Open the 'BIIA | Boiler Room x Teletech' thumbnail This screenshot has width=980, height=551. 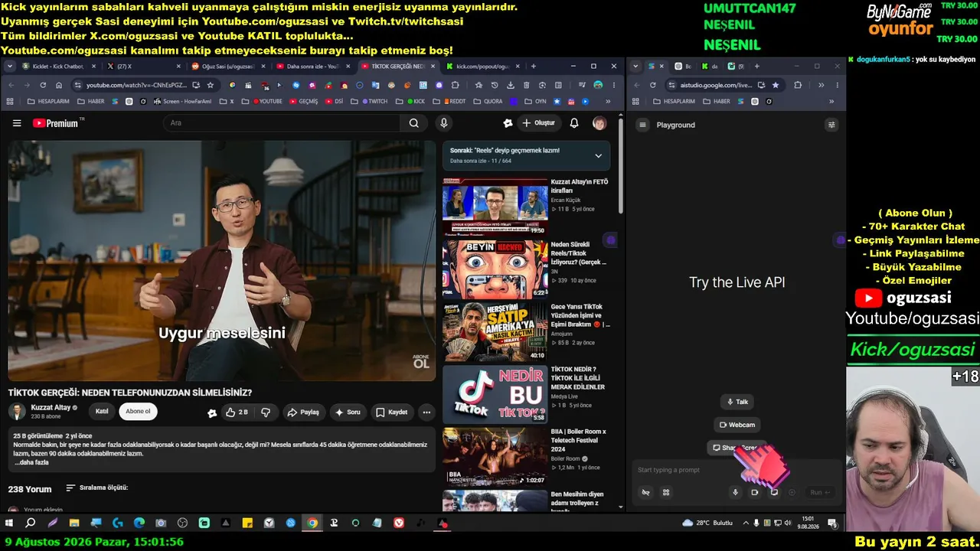coord(495,457)
